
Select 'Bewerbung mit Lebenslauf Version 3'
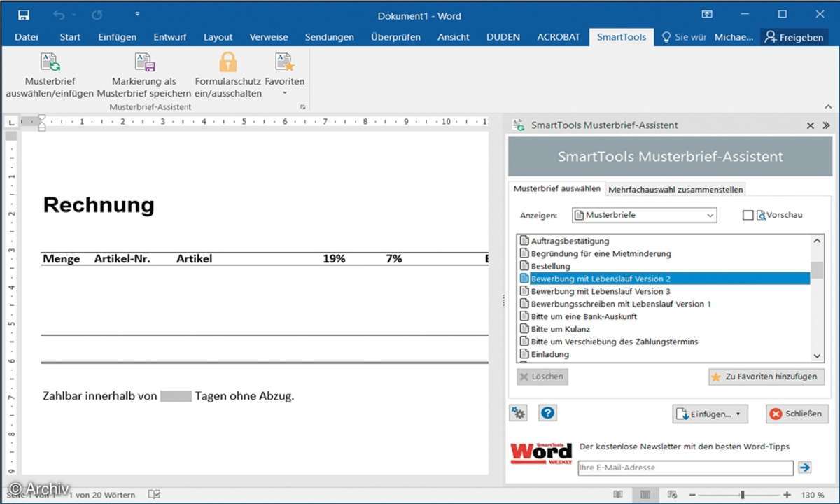[601, 291]
